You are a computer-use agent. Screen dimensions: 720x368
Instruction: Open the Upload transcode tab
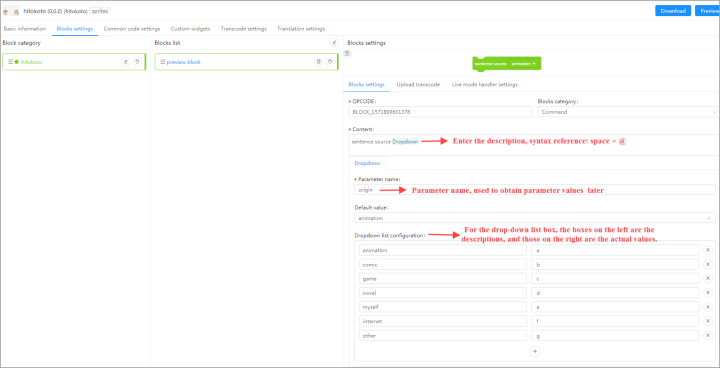click(x=418, y=85)
